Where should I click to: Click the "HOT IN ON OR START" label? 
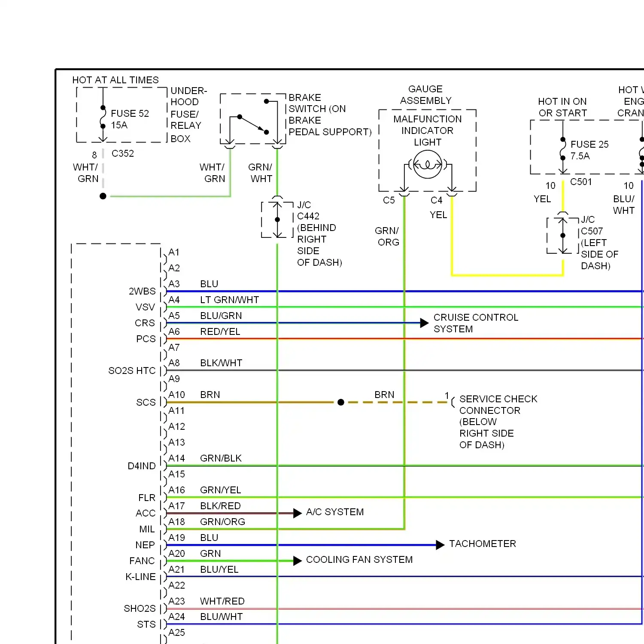click(x=562, y=107)
